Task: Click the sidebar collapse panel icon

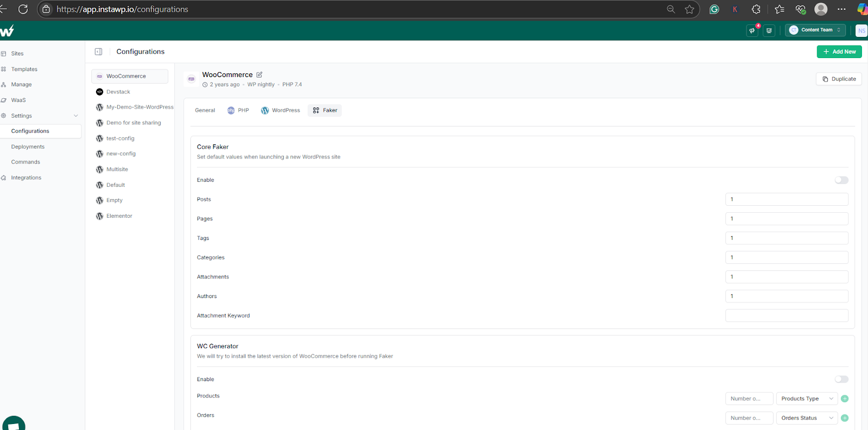Action: pyautogui.click(x=99, y=52)
